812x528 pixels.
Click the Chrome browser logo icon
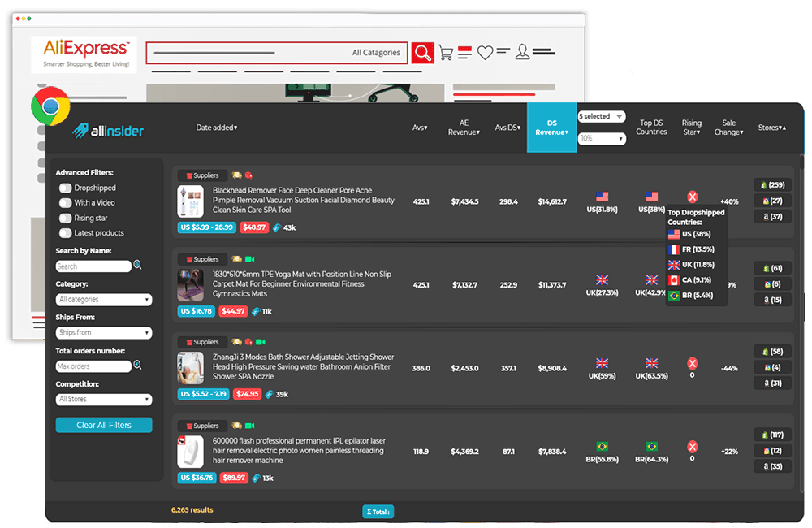[50, 106]
